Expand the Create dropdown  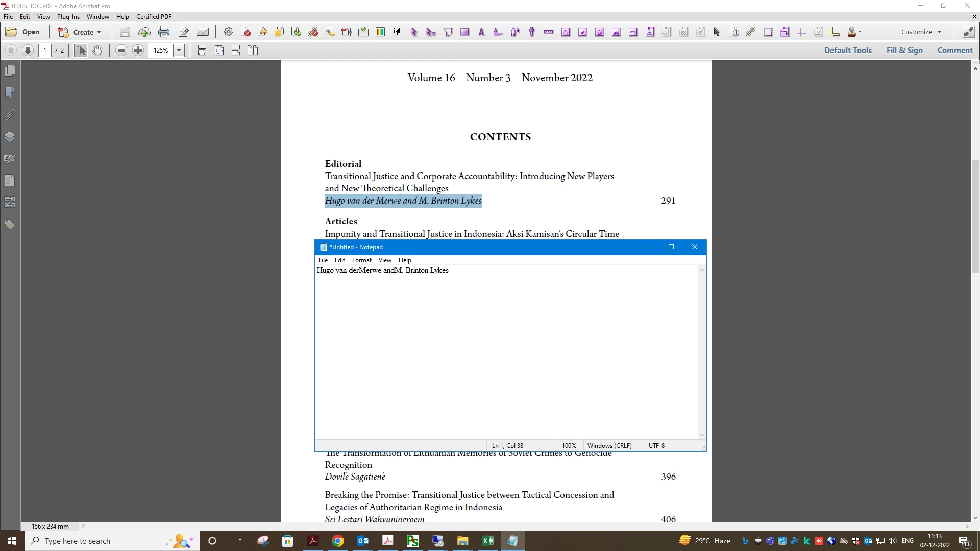coord(99,32)
